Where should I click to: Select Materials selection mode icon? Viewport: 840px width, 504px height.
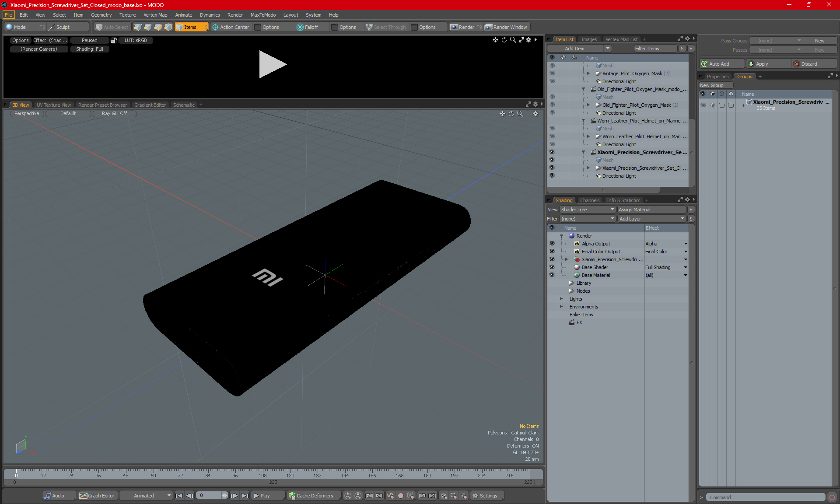point(168,27)
